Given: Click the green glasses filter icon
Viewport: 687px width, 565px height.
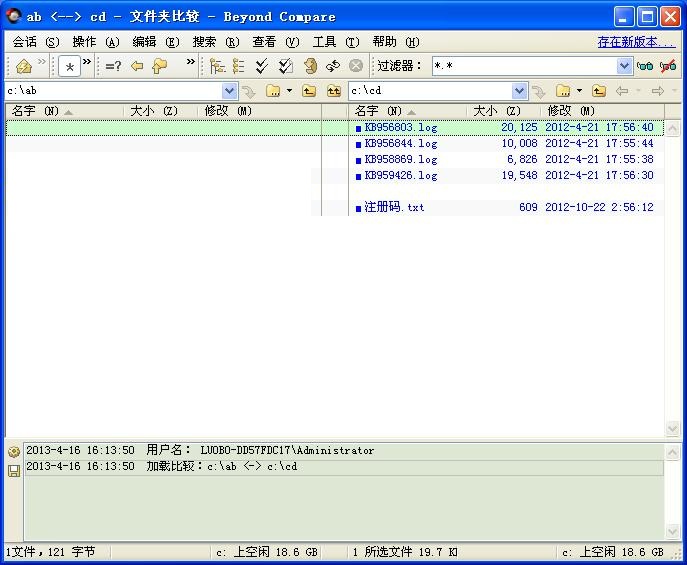Looking at the screenshot, I should 645,66.
